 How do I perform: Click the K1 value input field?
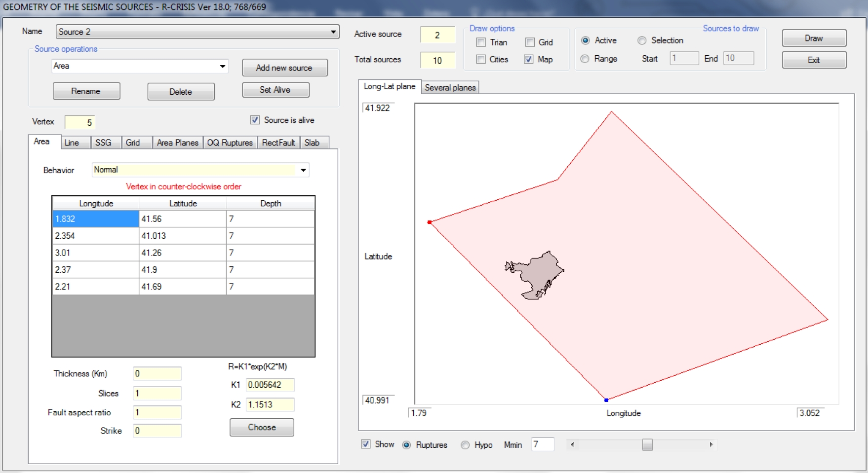270,385
